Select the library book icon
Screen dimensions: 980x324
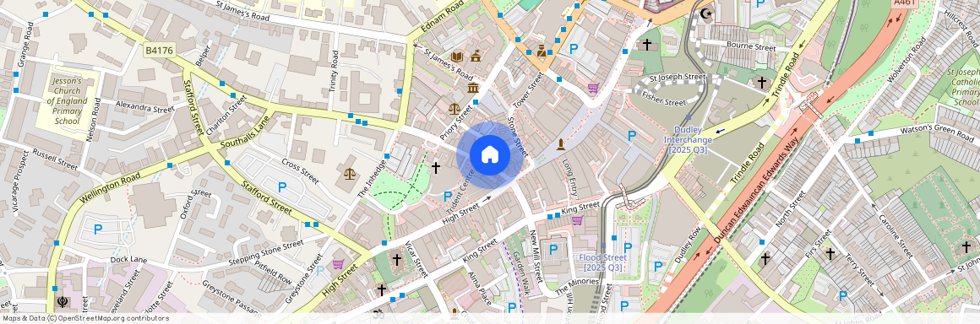coord(457,57)
